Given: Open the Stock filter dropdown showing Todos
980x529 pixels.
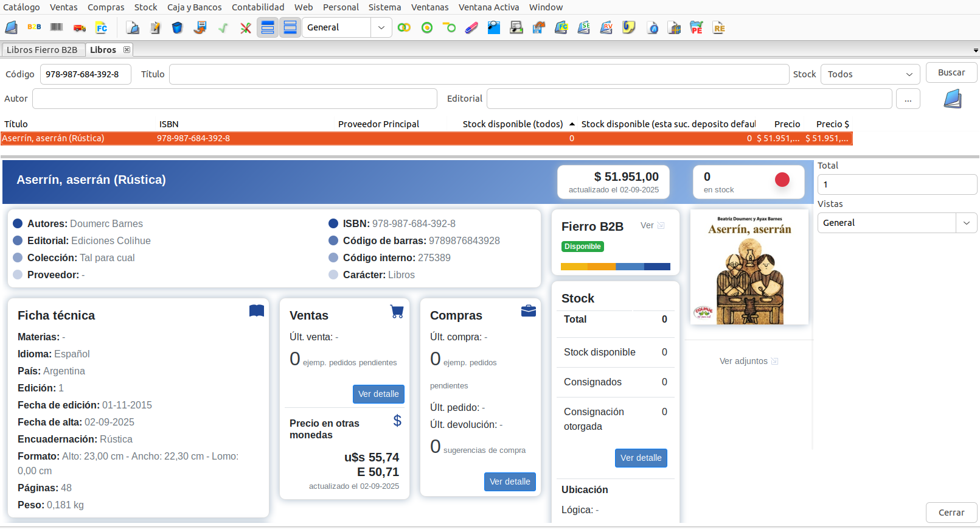Looking at the screenshot, I should (x=870, y=74).
